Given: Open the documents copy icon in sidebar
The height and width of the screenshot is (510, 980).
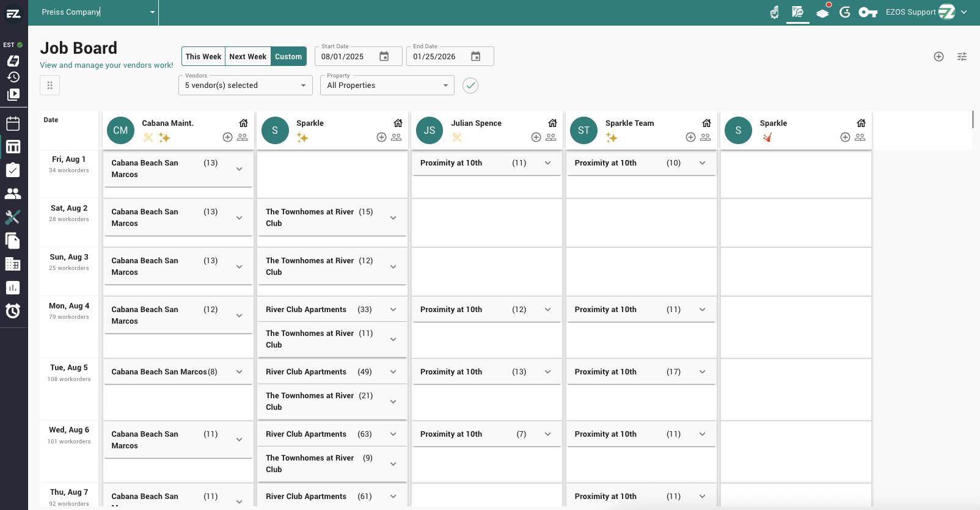Looking at the screenshot, I should pyautogui.click(x=13, y=241).
